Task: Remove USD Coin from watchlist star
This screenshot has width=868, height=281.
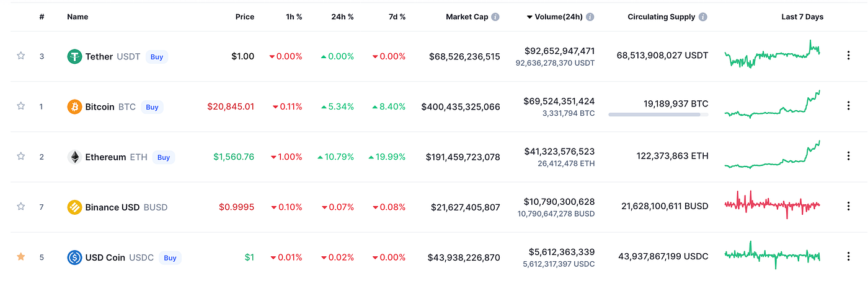Action: click(x=20, y=257)
